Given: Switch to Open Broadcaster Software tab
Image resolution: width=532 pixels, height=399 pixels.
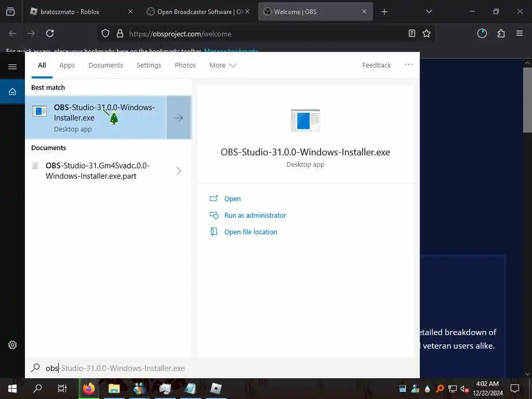Looking at the screenshot, I should pos(198,12).
